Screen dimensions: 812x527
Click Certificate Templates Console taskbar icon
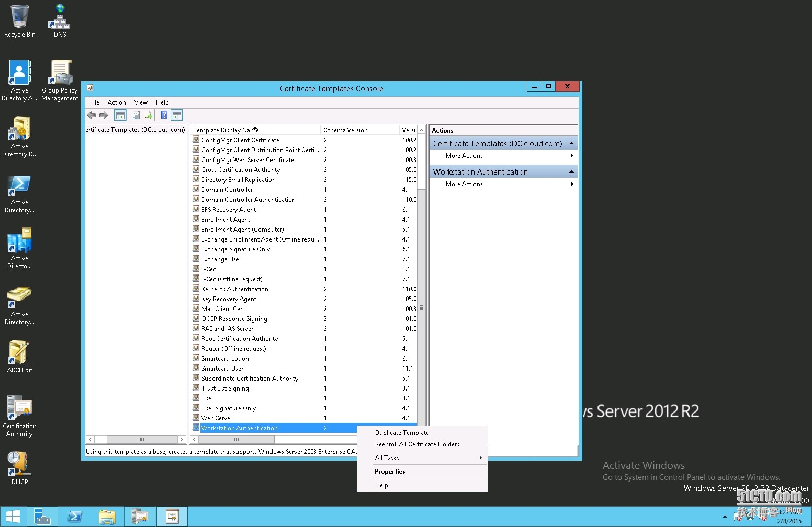pyautogui.click(x=172, y=517)
